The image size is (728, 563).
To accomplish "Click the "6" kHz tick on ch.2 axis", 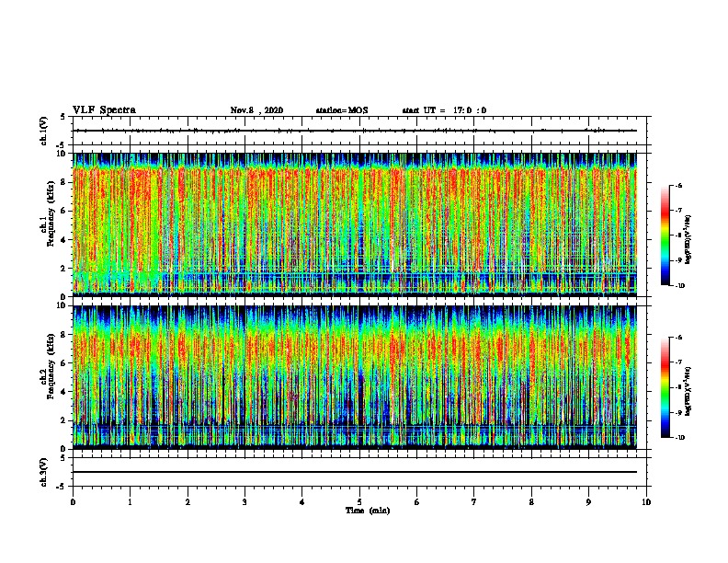I will [x=63, y=363].
